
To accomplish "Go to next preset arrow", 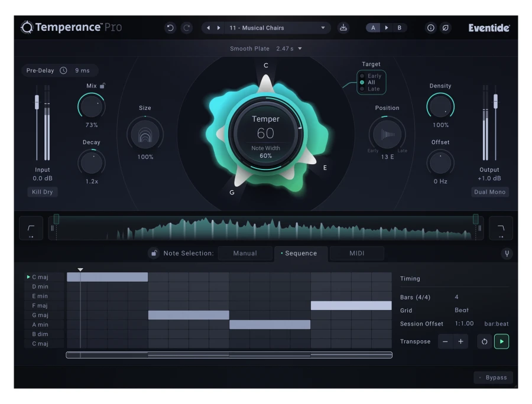I will (219, 28).
